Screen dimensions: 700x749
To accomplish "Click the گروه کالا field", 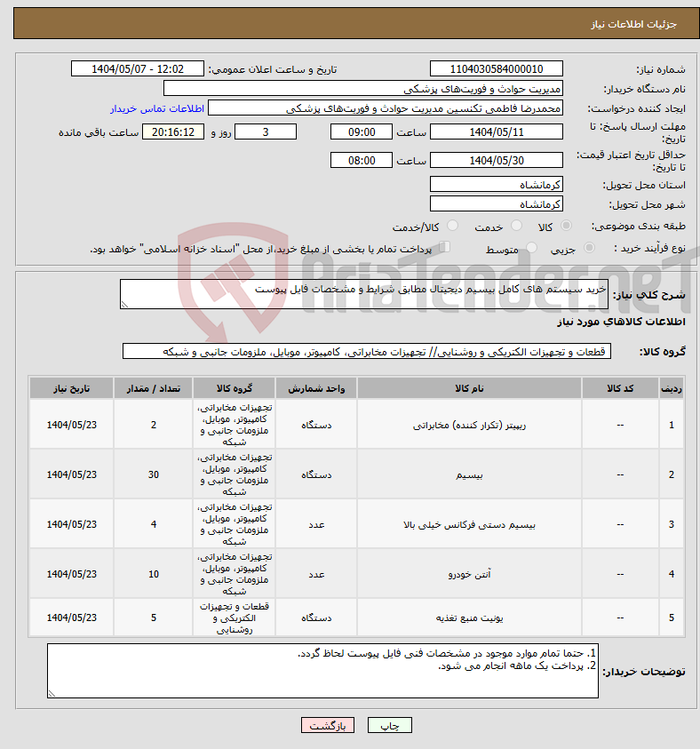I will [x=367, y=351].
